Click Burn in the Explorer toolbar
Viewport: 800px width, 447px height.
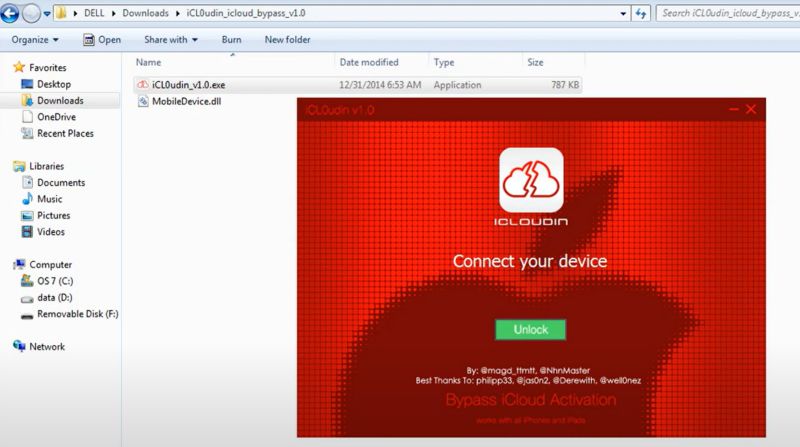[231, 40]
